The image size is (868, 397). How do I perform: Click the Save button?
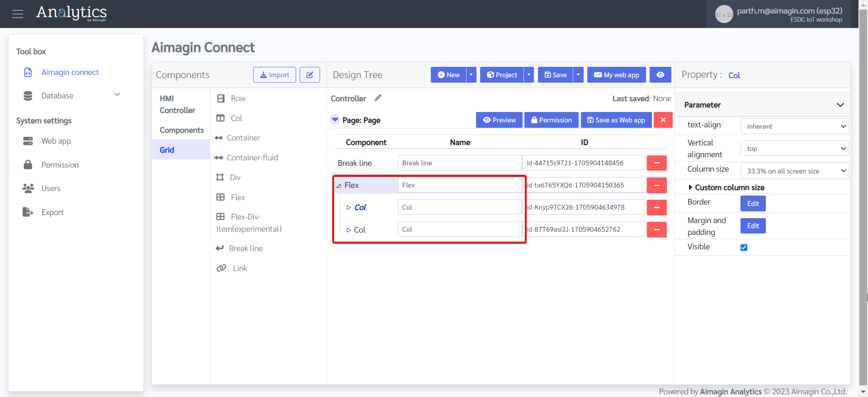(x=556, y=75)
